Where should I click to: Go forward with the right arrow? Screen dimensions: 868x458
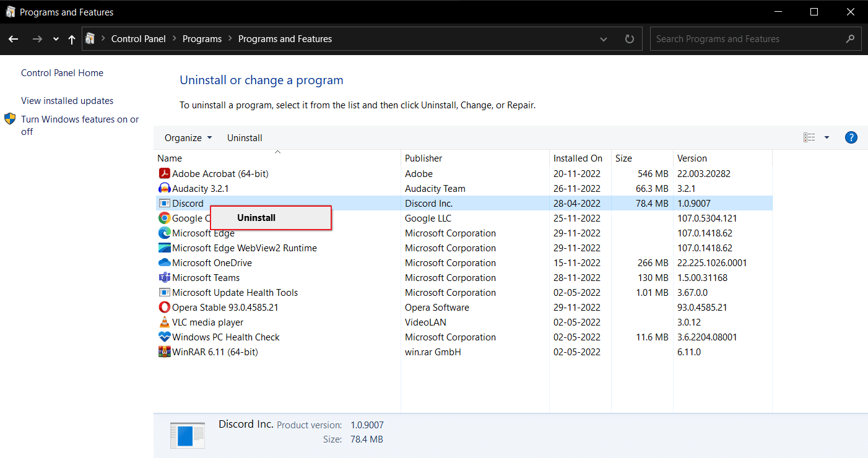[37, 39]
